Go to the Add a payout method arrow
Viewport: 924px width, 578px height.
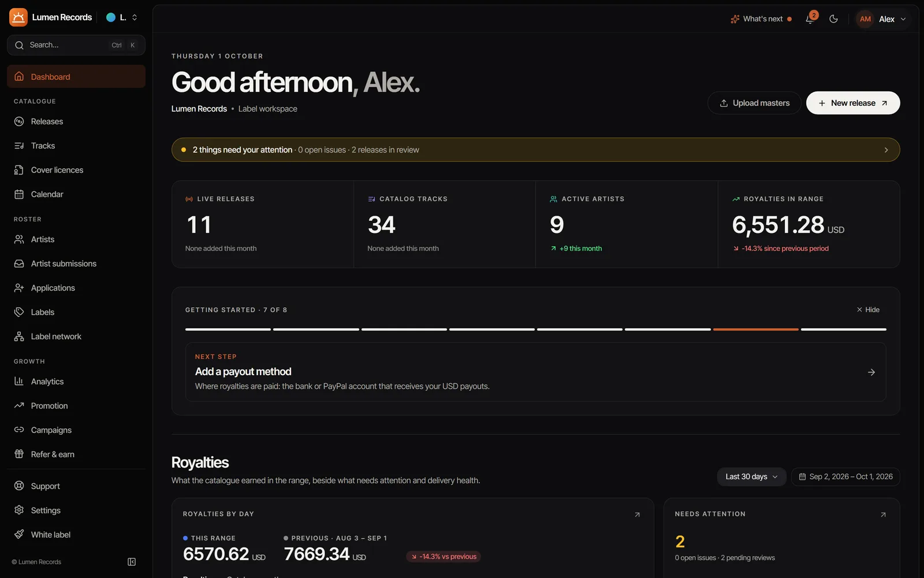click(x=871, y=372)
